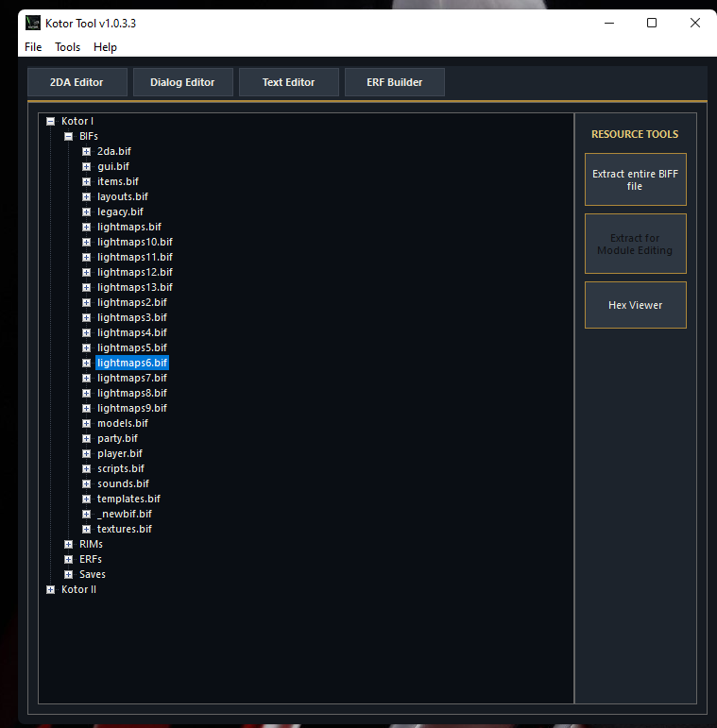Expand the Saves folder node
Viewport: 717px width, 728px height.
pyautogui.click(x=68, y=574)
